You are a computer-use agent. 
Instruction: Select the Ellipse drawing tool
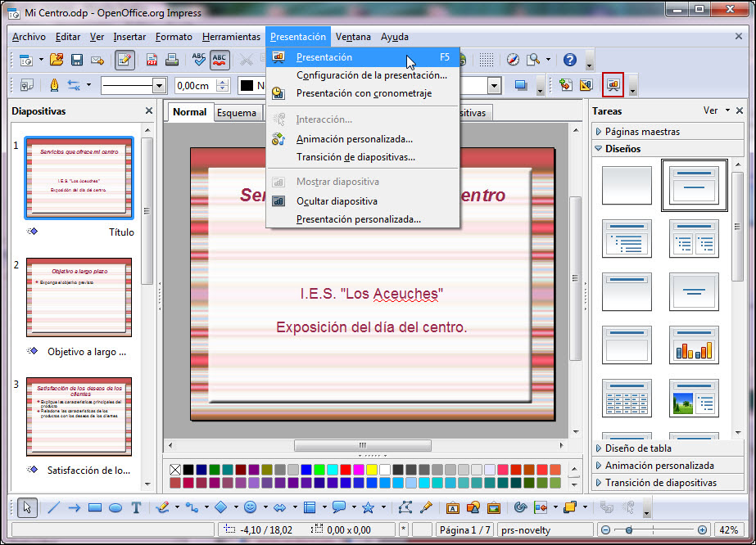115,507
